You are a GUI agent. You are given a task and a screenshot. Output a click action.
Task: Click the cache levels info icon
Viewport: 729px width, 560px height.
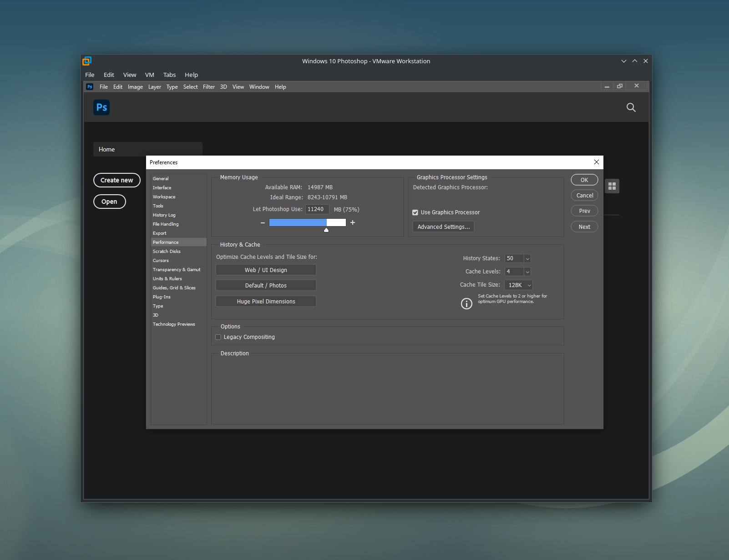tap(466, 303)
